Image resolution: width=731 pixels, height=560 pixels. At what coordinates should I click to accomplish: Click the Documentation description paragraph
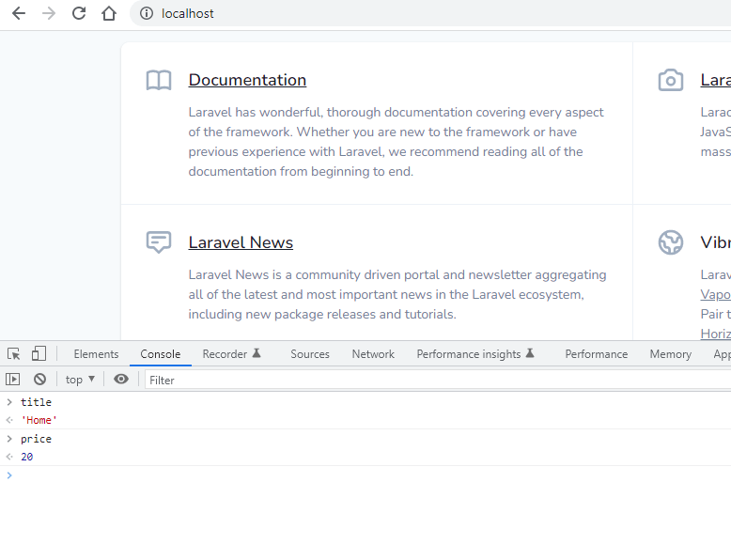[x=397, y=142]
